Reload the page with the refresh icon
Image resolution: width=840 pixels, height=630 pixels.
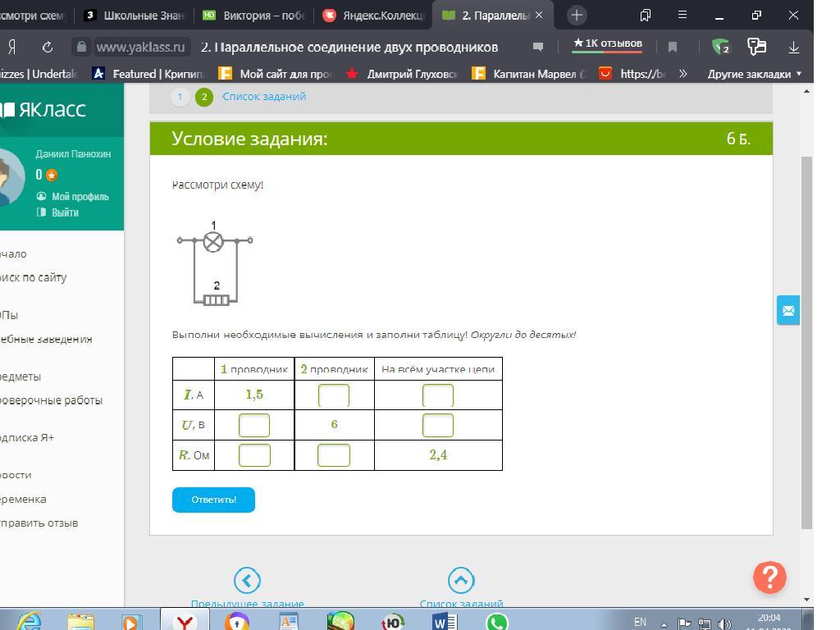point(48,47)
